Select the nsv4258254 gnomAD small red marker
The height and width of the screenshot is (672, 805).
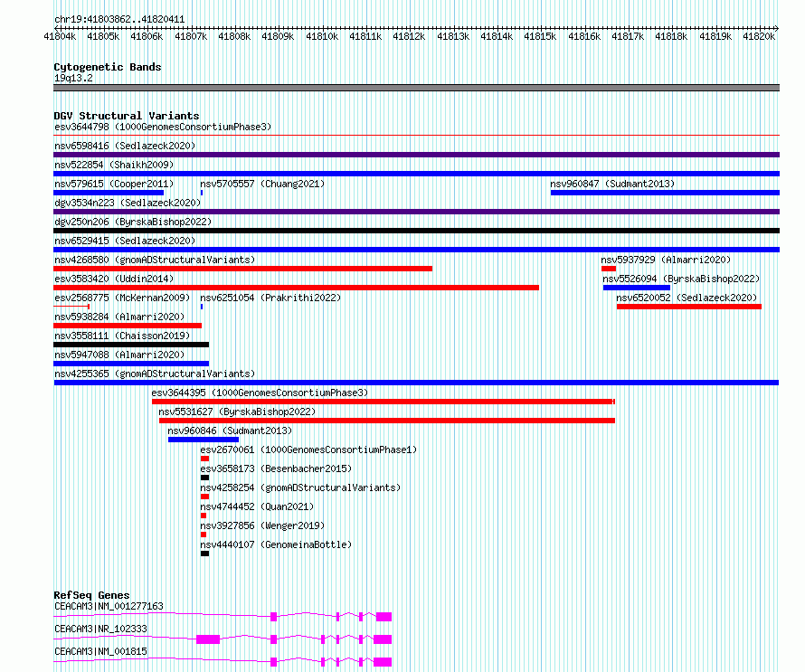pos(204,497)
